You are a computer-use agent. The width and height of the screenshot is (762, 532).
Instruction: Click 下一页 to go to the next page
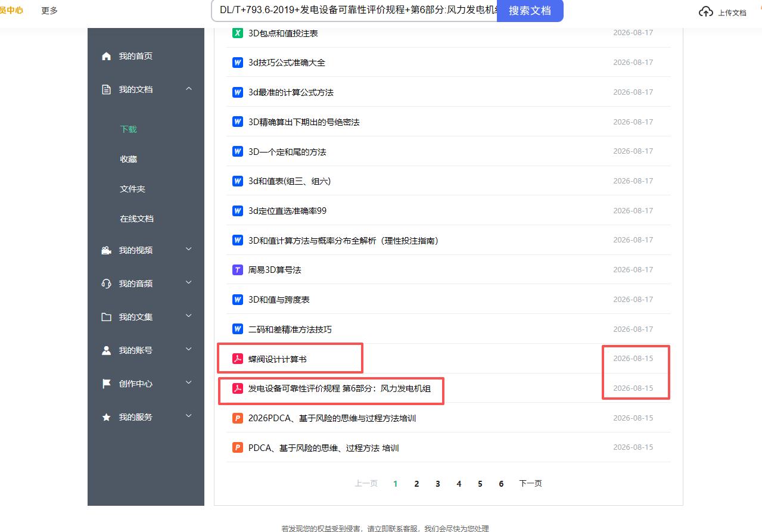(530, 484)
